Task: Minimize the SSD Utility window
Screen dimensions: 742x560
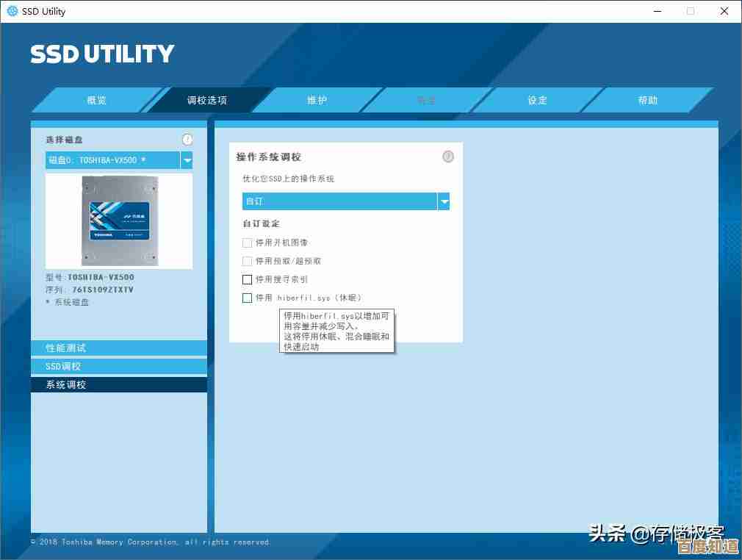Action: [656, 11]
